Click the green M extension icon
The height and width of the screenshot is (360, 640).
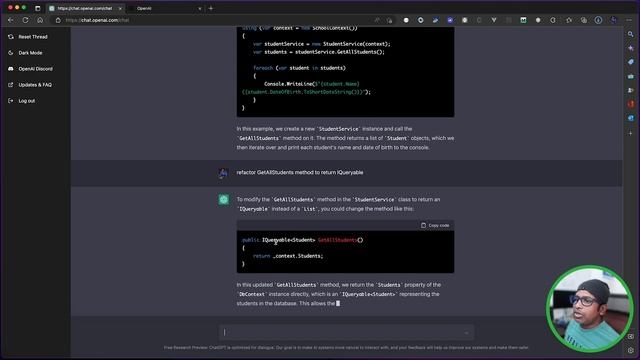point(523,20)
